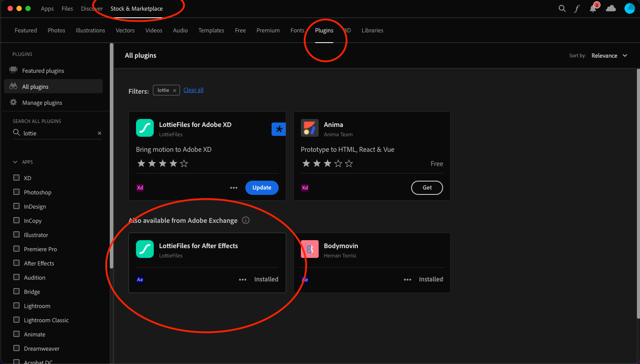The height and width of the screenshot is (364, 640).
Task: Click the Xd badge on the Anima card
Action: point(305,187)
